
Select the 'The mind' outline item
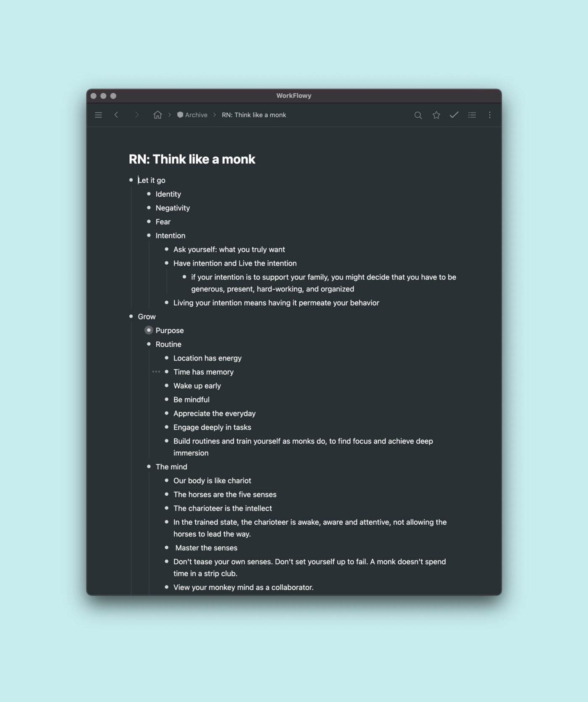(171, 467)
